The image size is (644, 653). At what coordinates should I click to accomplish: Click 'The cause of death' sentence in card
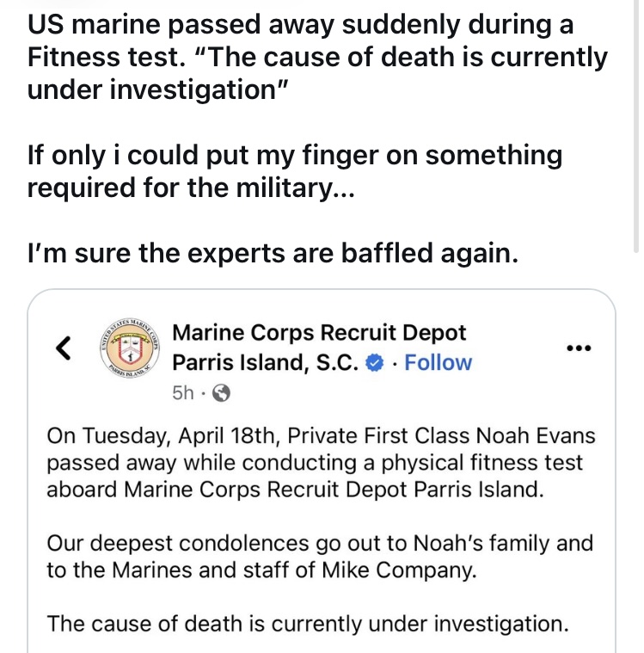click(x=308, y=624)
